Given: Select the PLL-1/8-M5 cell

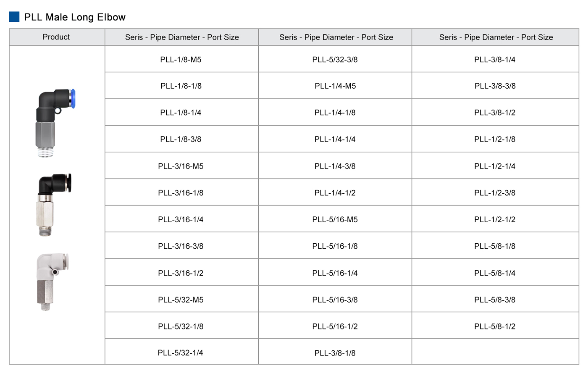Looking at the screenshot, I should (181, 60).
